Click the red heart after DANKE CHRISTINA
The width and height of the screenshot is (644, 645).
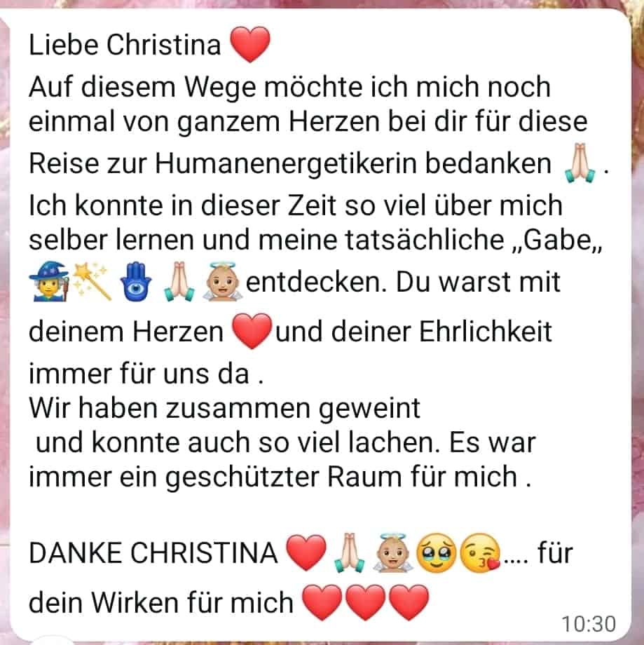(306, 552)
